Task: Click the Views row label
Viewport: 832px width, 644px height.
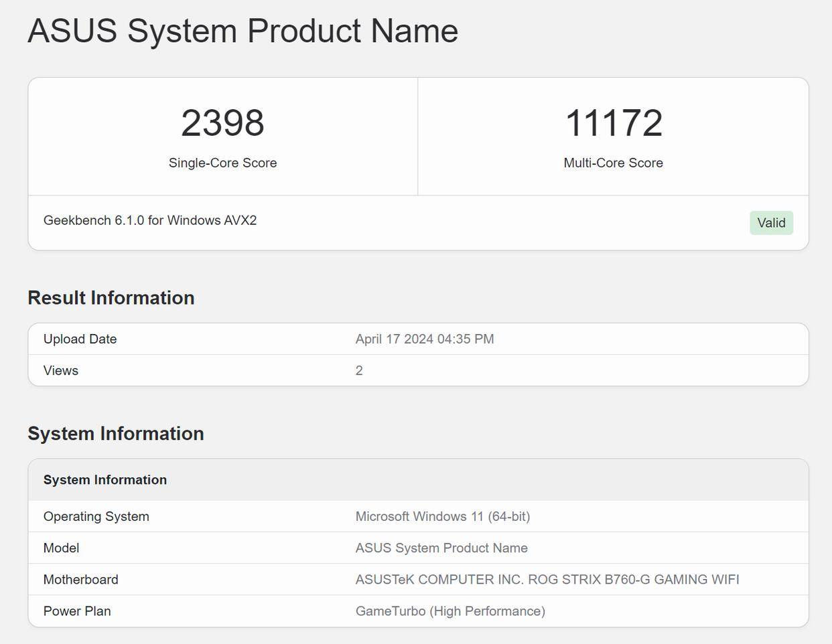Action: click(x=61, y=370)
